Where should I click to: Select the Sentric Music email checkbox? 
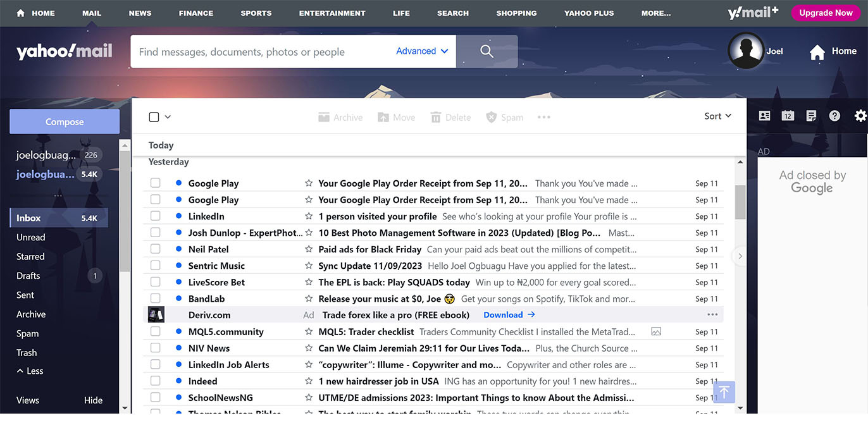click(x=156, y=266)
